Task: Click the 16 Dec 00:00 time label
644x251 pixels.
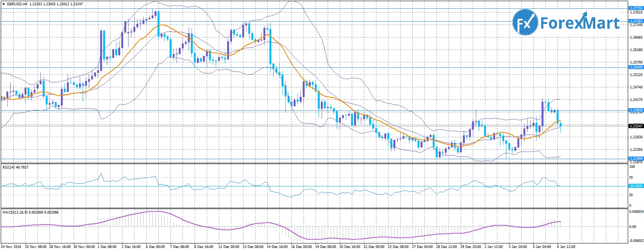Action: click(x=302, y=247)
